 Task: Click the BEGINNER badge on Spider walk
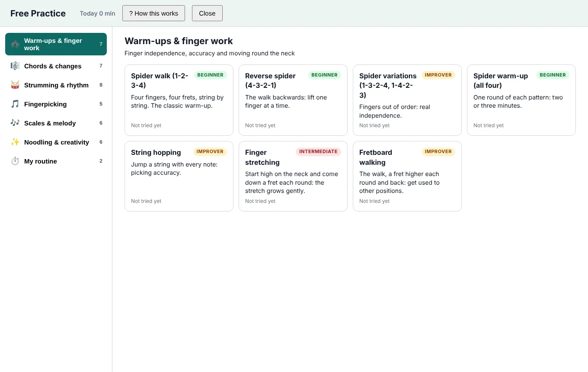click(x=211, y=75)
